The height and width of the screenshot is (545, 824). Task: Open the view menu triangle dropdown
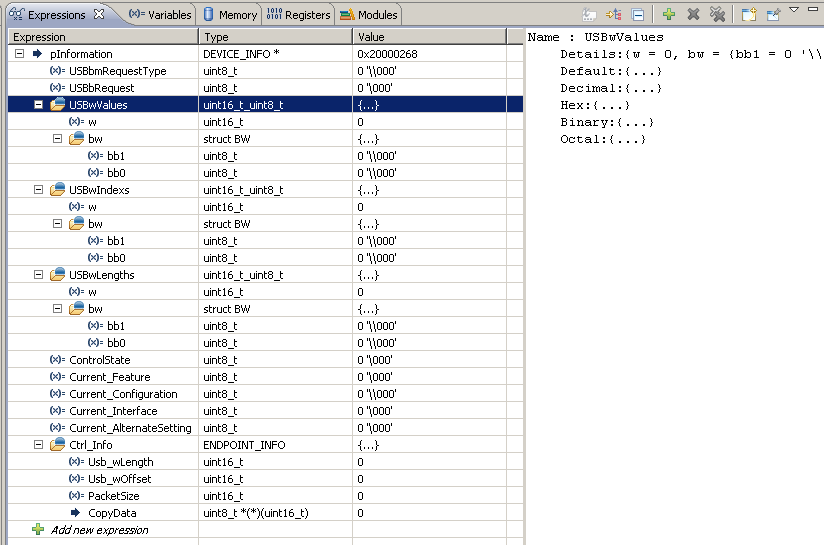click(795, 10)
